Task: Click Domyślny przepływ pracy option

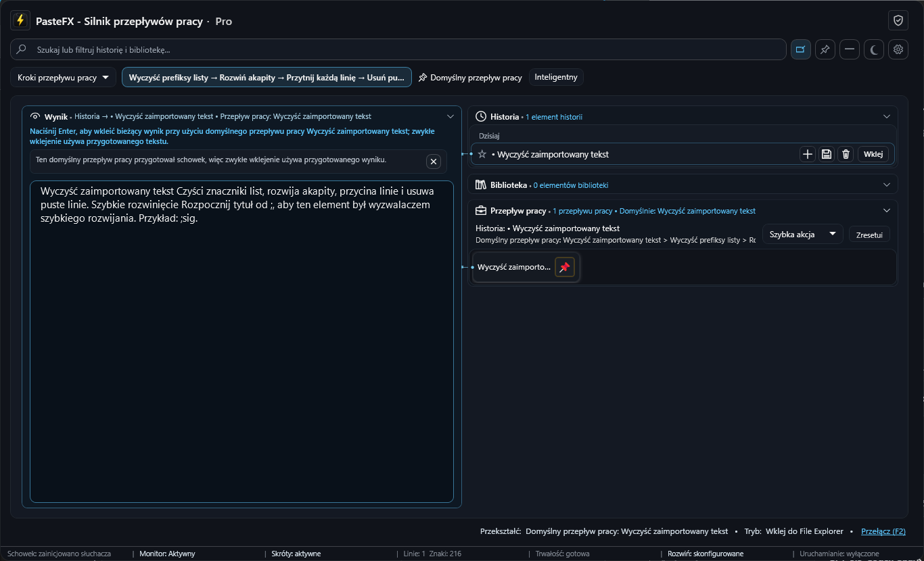Action: (x=470, y=78)
